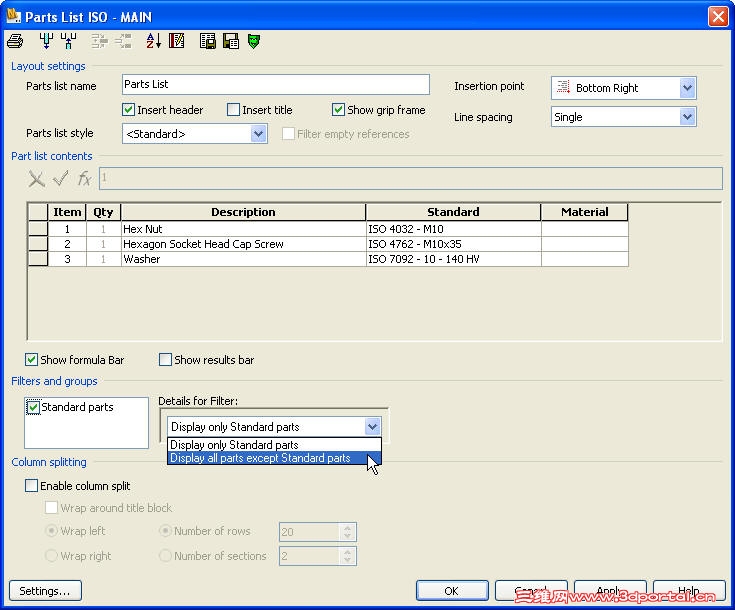
Task: Select the Wrap right radio button
Action: pos(51,556)
